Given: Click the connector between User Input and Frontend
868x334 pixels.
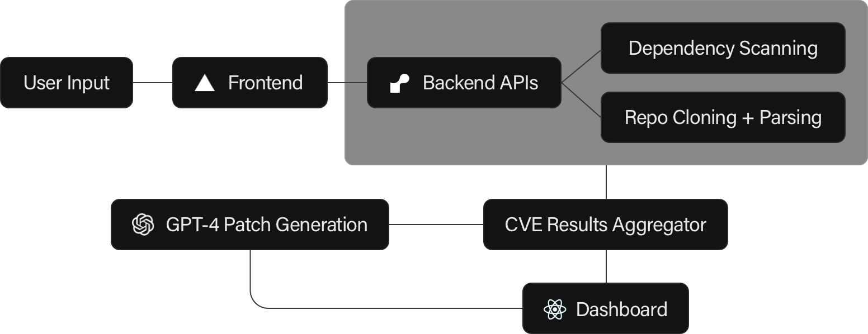Looking at the screenshot, I should click(152, 83).
